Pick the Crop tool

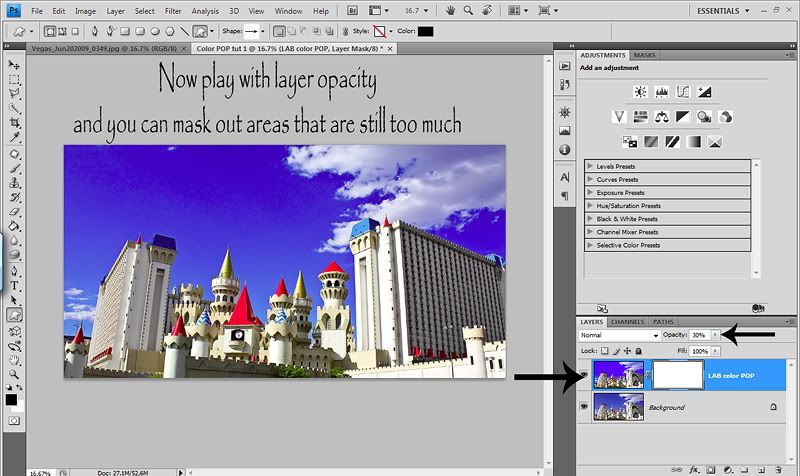point(16,124)
